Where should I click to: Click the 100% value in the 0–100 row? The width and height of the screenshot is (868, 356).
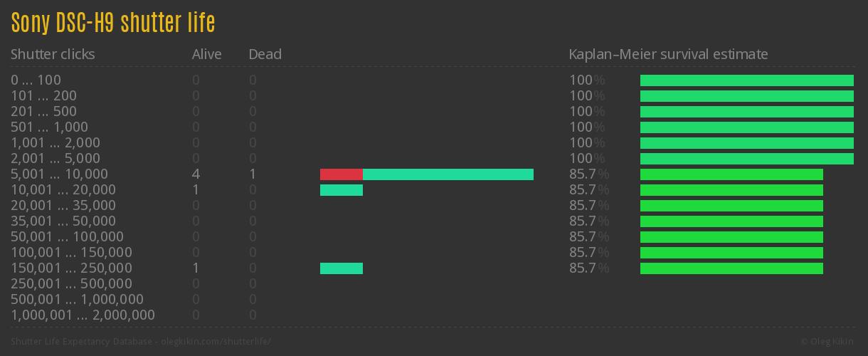coord(586,80)
